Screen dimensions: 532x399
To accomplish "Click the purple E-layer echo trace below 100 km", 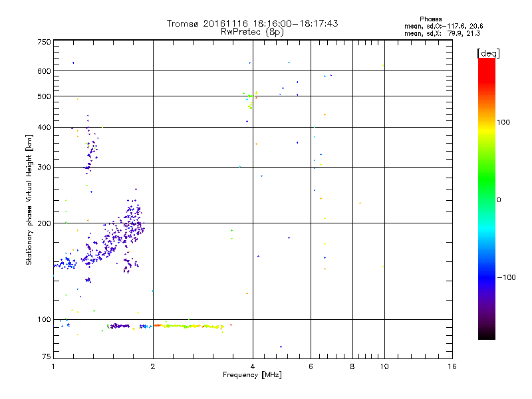I will click(120, 326).
